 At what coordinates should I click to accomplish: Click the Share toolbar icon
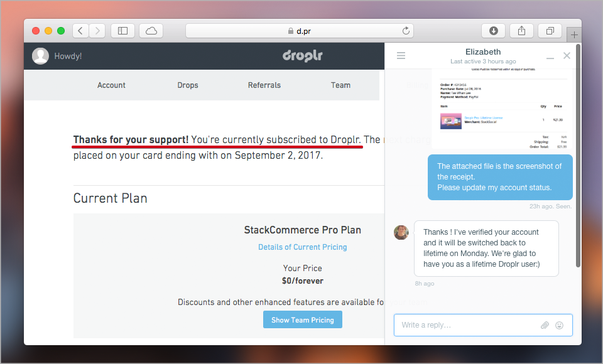point(521,31)
